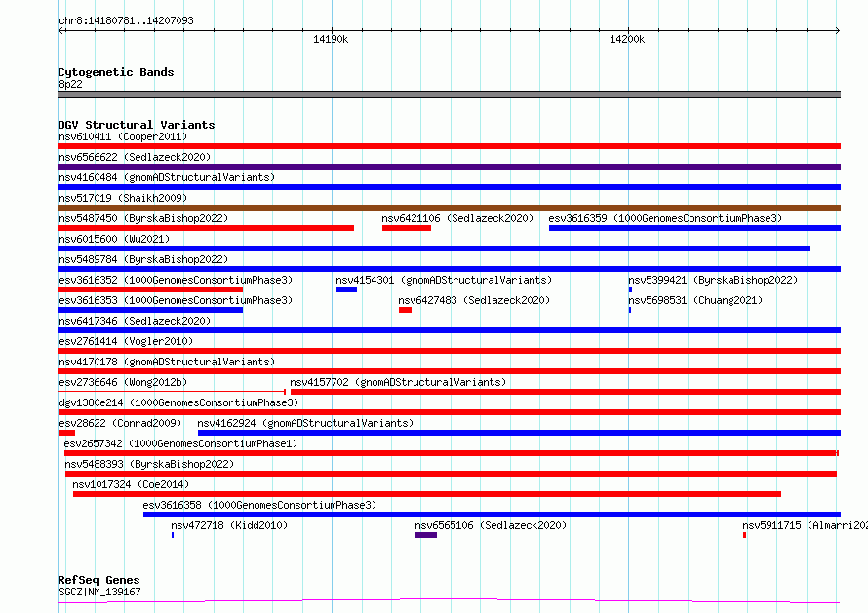Screen dimensions: 868x613
Task: Click the esv28622 (Conrad2009) label
Action: point(120,423)
